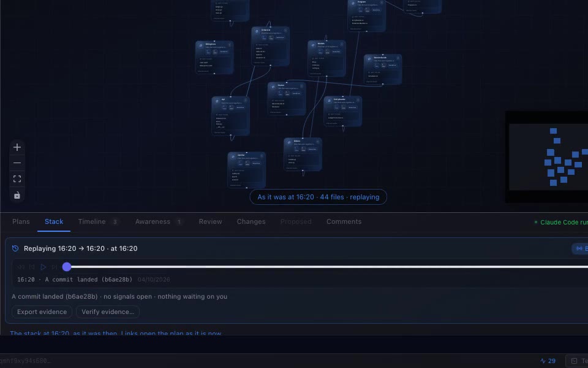Click the '04/10/2026' date
The image size is (588, 368).
pos(154,280)
